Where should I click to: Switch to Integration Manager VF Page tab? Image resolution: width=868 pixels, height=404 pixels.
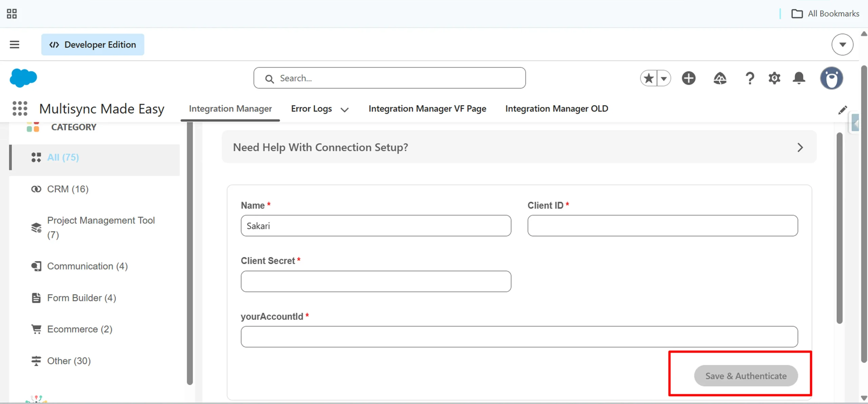tap(427, 108)
